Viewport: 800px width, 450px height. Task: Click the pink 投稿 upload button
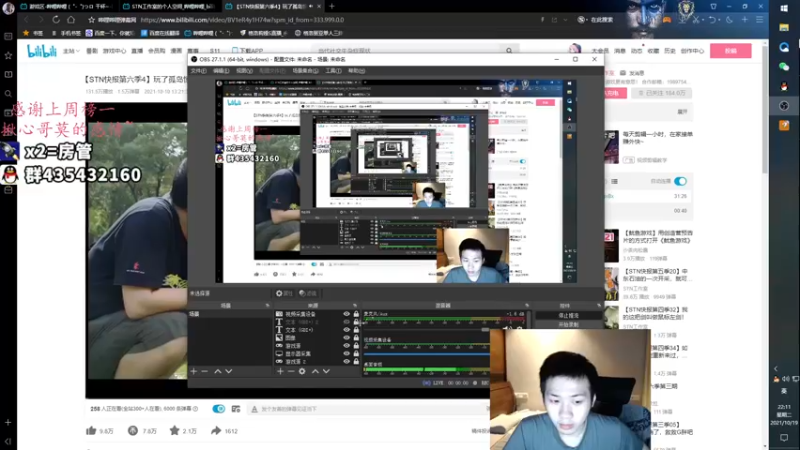(731, 51)
